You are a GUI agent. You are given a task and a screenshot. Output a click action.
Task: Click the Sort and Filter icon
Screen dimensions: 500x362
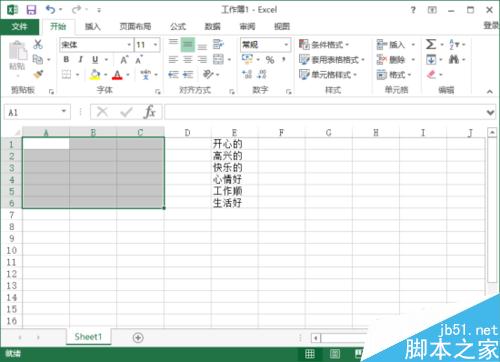[x=454, y=44]
